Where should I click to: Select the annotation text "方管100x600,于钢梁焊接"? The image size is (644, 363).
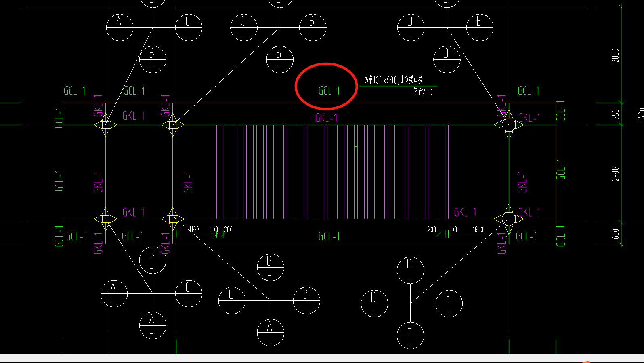point(394,80)
